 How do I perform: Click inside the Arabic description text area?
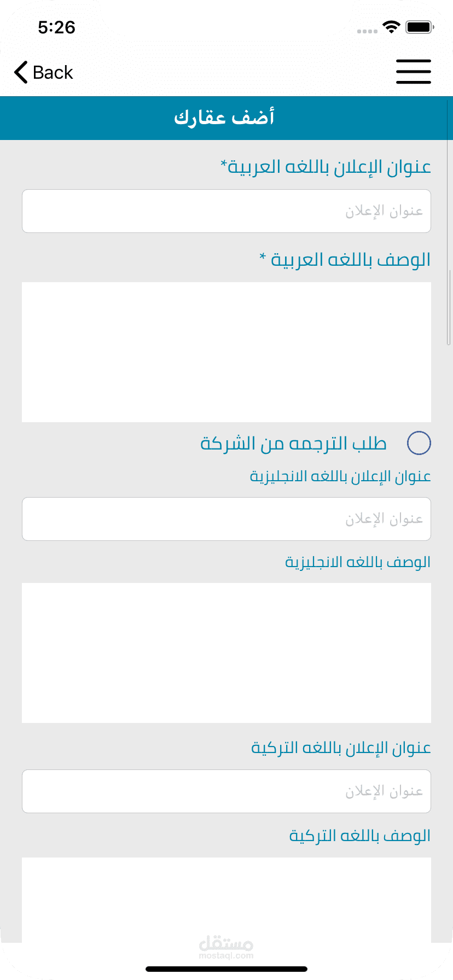click(226, 352)
